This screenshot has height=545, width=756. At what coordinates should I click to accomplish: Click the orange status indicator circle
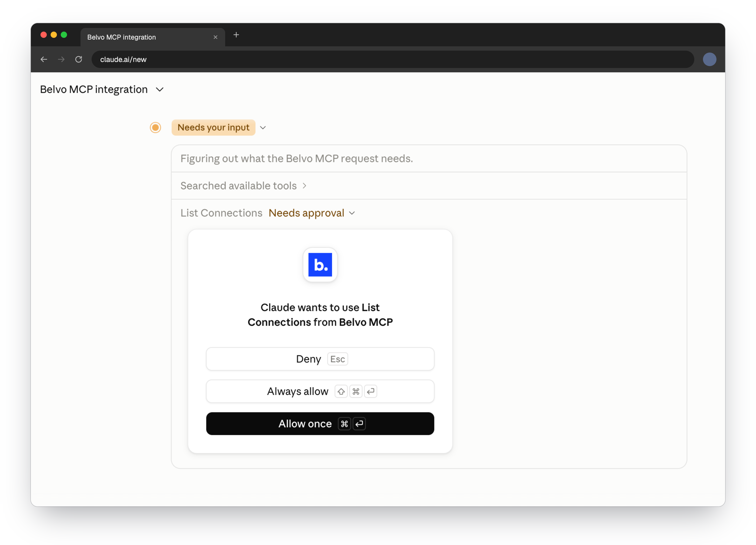tap(155, 127)
